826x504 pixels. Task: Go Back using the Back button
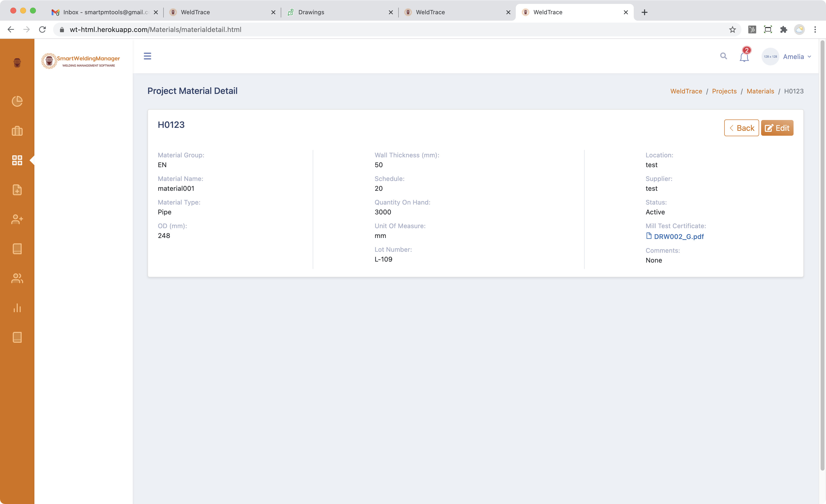tap(741, 128)
